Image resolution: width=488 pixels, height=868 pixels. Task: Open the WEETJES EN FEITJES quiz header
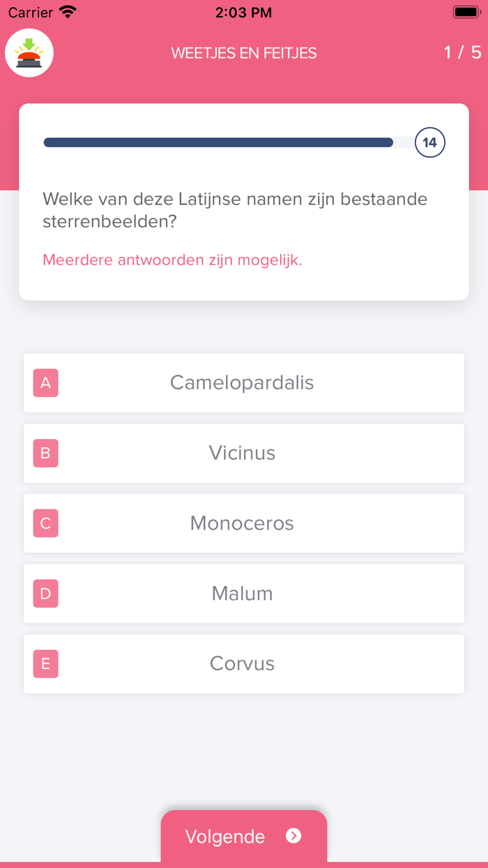click(x=243, y=52)
